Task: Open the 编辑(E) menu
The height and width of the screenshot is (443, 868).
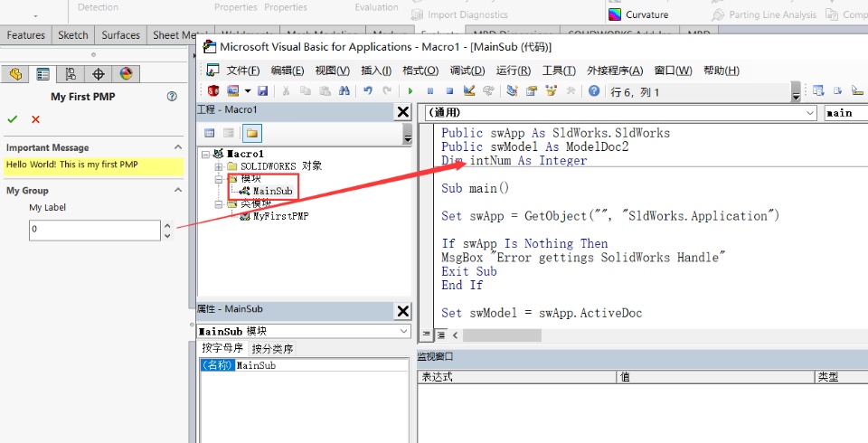Action: (288, 71)
